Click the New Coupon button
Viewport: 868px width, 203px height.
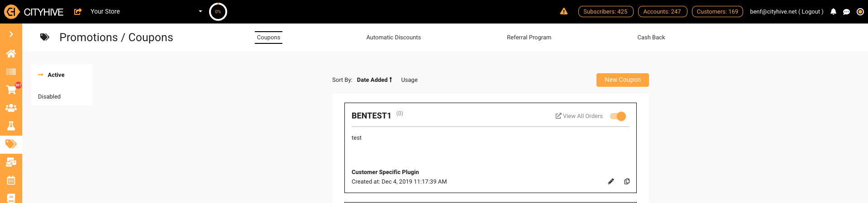(622, 80)
